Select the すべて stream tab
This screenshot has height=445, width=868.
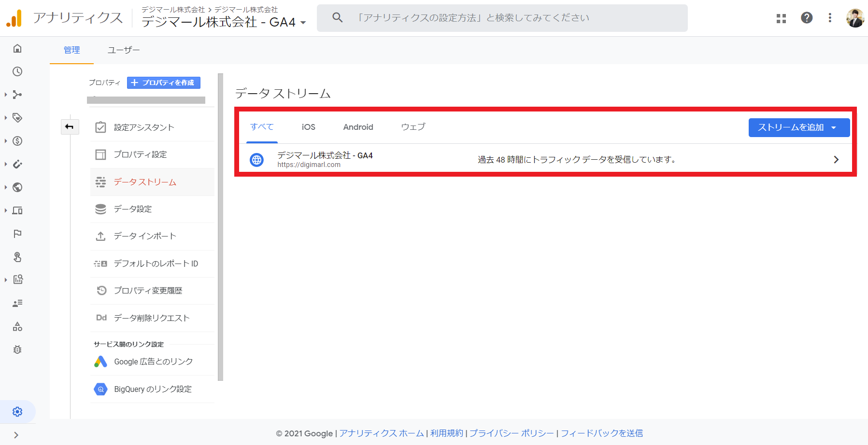[x=262, y=127]
